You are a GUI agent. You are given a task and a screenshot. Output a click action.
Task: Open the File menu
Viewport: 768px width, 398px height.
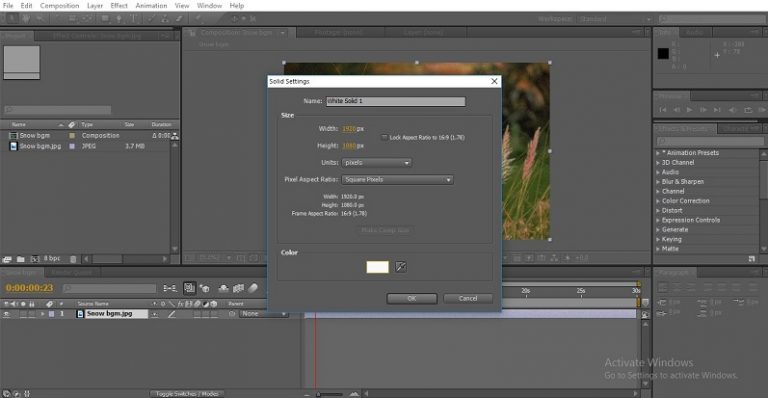pyautogui.click(x=8, y=6)
